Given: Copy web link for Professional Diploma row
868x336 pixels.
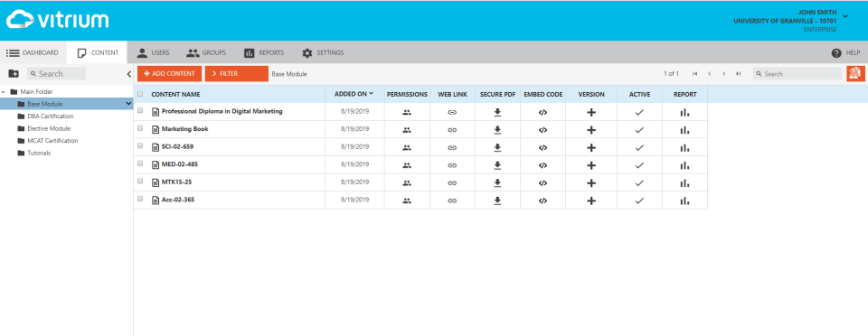Looking at the screenshot, I should (x=452, y=112).
